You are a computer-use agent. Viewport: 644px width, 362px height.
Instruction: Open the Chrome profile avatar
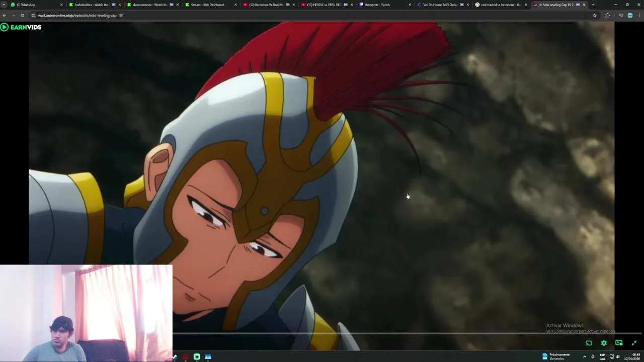coord(630,16)
